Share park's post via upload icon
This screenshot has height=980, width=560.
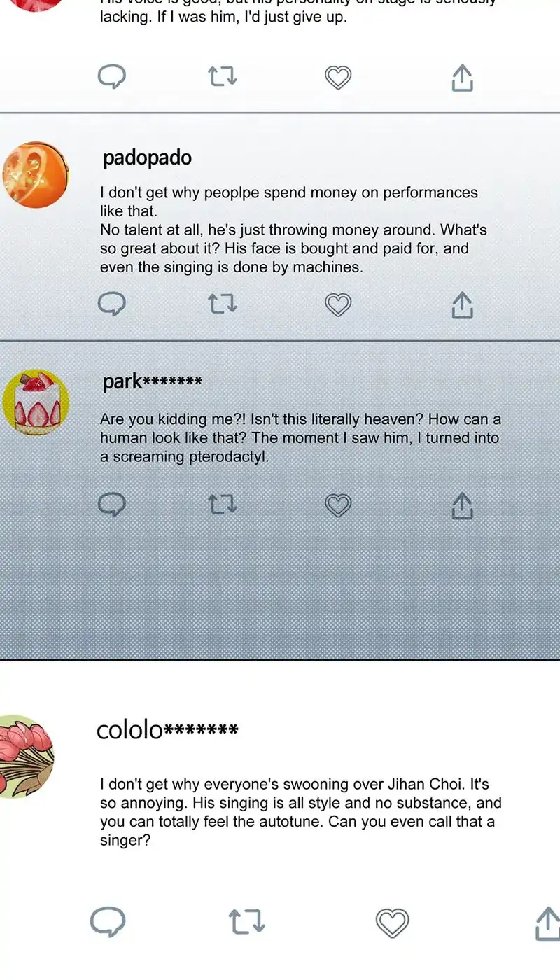tap(462, 505)
